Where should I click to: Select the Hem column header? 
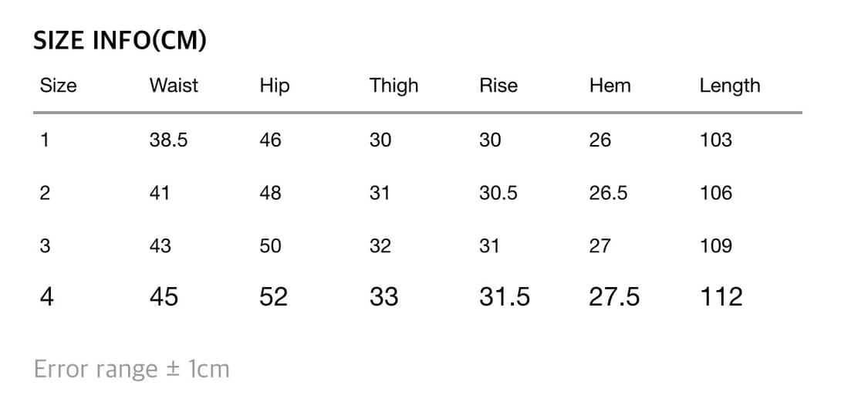click(610, 86)
